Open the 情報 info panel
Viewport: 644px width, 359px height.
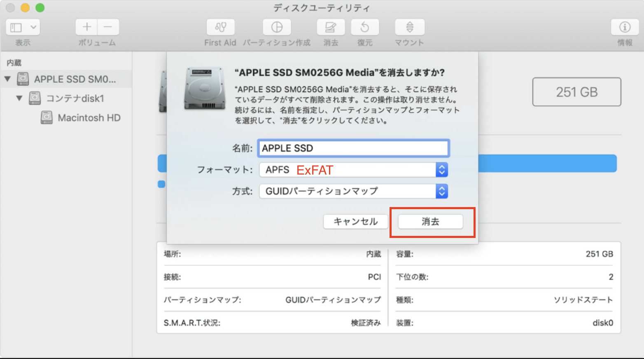coord(624,27)
